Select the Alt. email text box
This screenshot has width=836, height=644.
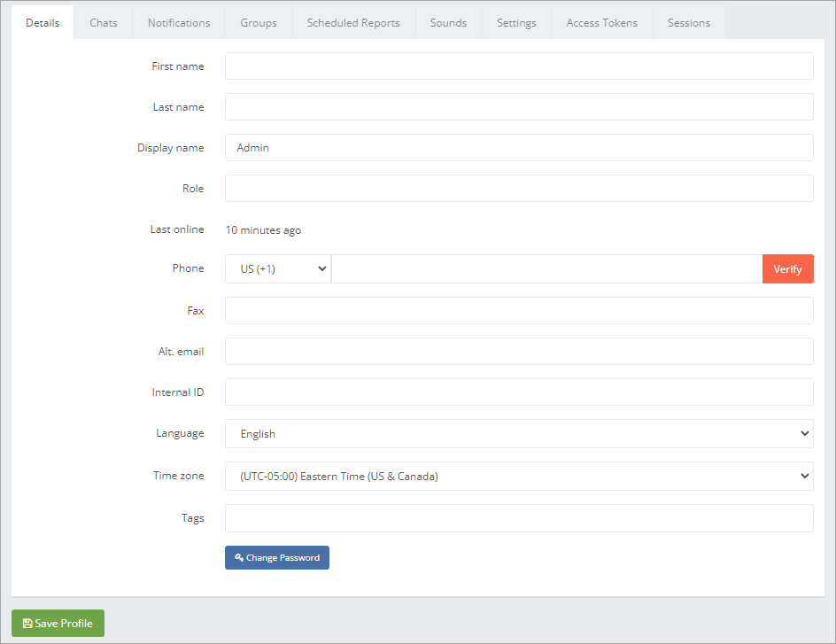pos(519,352)
